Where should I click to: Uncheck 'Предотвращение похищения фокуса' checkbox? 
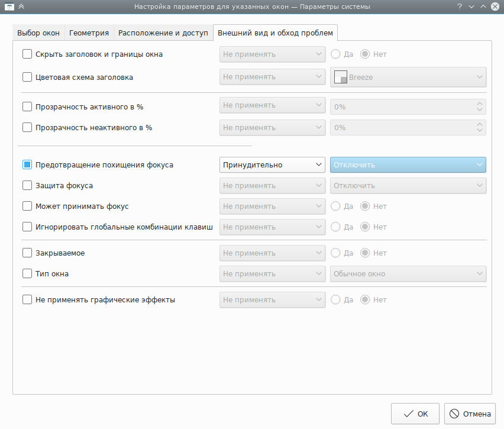tap(27, 165)
